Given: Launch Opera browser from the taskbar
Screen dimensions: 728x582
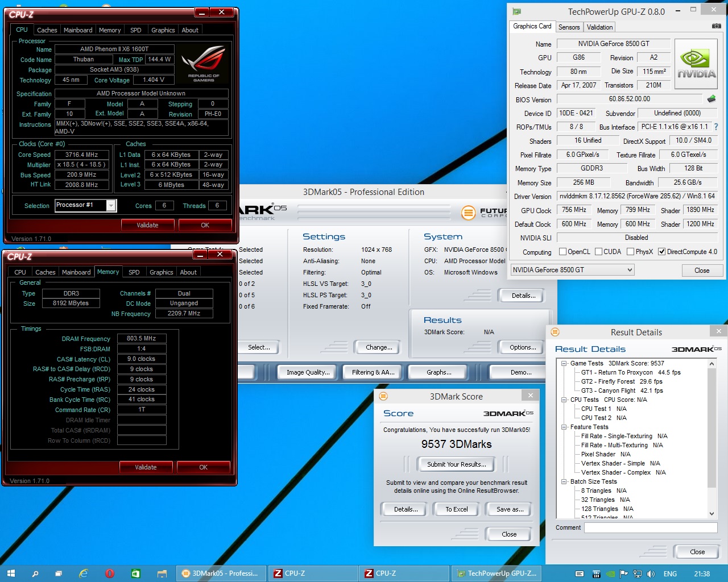Looking at the screenshot, I should 110,573.
